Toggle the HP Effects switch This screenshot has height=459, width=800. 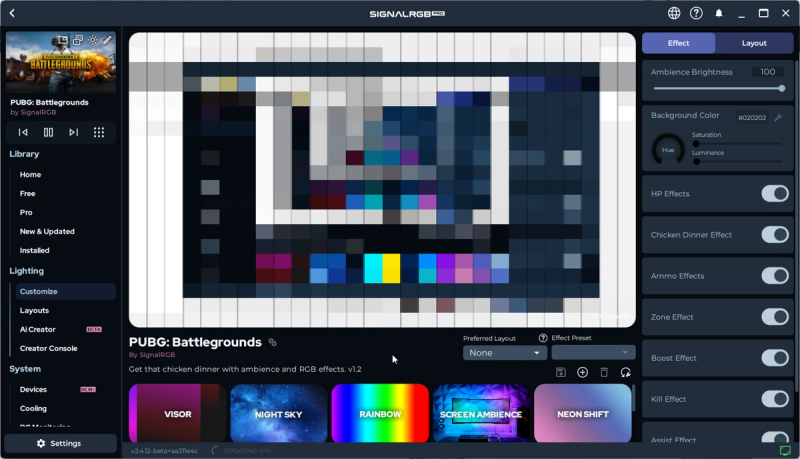[x=774, y=193]
